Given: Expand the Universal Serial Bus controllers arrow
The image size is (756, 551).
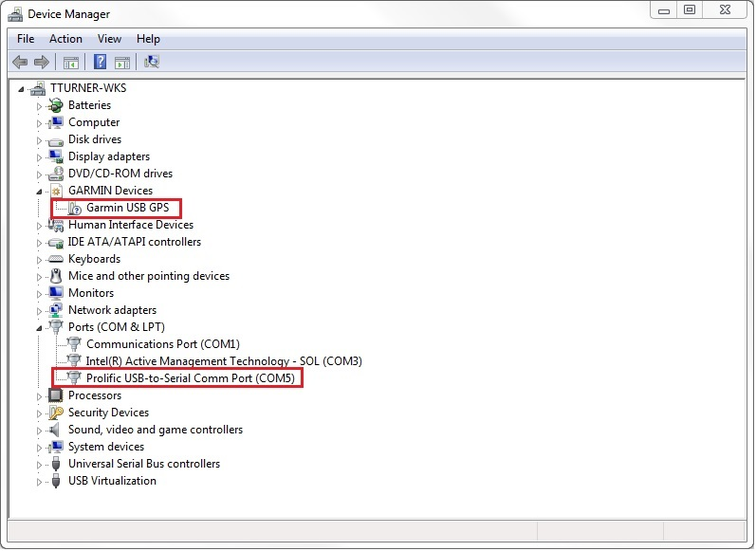Looking at the screenshot, I should (39, 466).
